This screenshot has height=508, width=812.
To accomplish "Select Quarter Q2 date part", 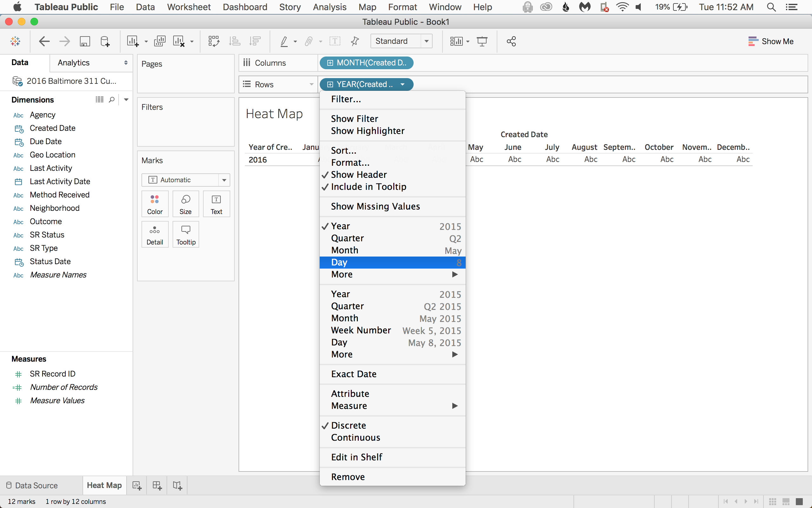I will pos(392,238).
